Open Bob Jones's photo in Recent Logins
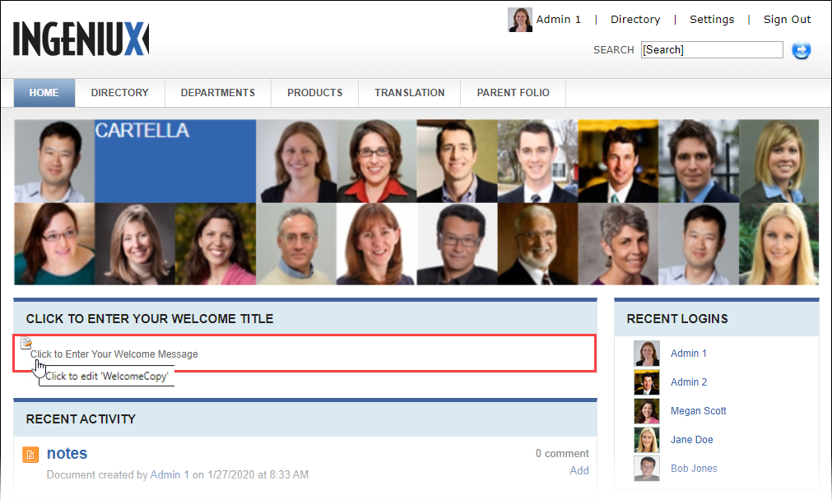Image resolution: width=832 pixels, height=504 pixels. tap(647, 468)
